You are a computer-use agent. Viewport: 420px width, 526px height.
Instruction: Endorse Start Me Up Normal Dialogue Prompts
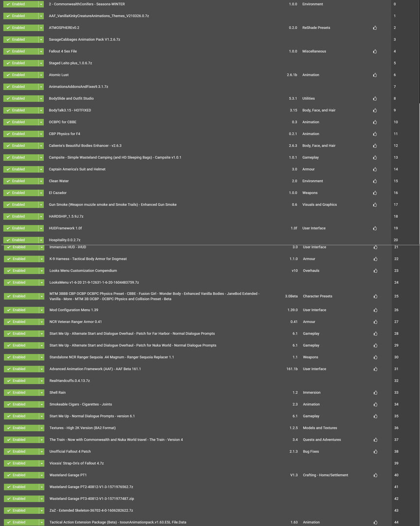coord(375,416)
